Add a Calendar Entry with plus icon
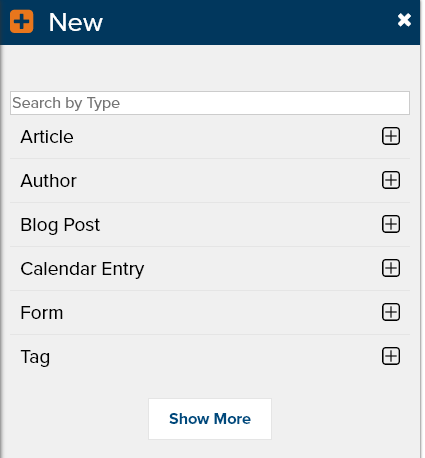Screen dimensions: 425x458 391,268
